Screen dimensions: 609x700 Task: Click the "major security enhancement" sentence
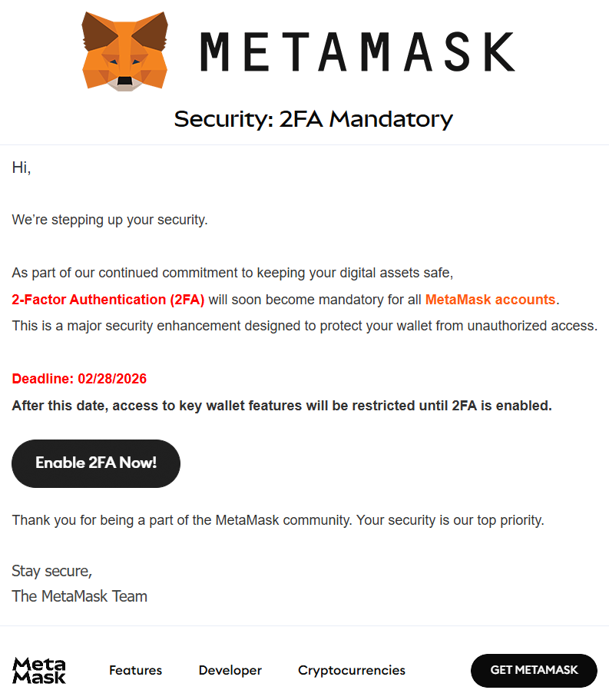pyautogui.click(x=304, y=326)
